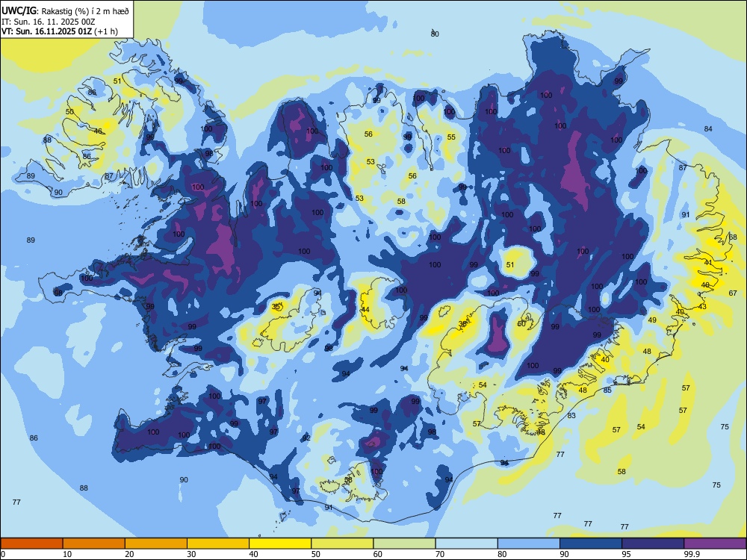Select the '67' reading east of the coast
This screenshot has height=560, width=747.
[733, 293]
